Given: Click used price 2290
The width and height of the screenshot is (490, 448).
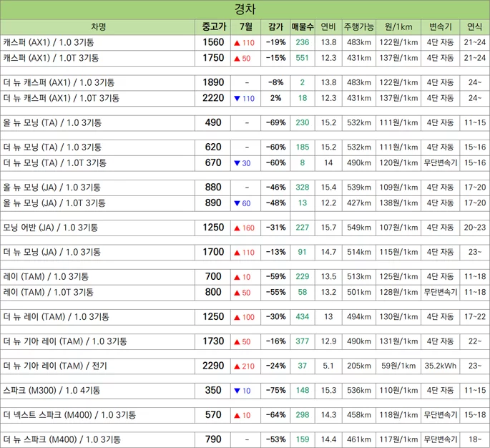Looking at the screenshot, I should coord(213,366).
